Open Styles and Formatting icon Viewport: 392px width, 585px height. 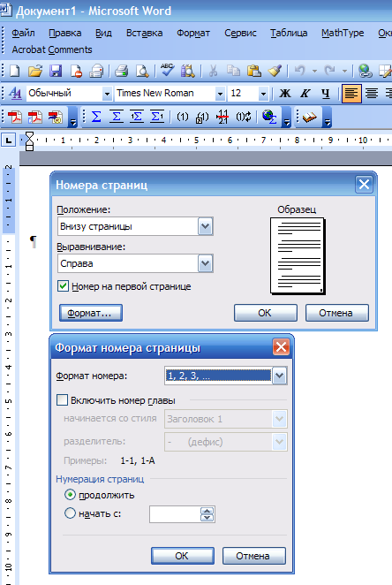[15, 93]
